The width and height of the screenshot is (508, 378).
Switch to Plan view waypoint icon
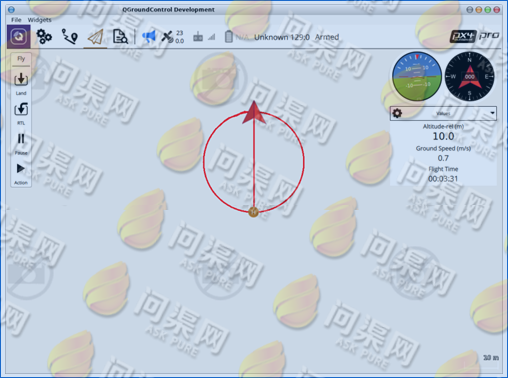[x=70, y=37]
